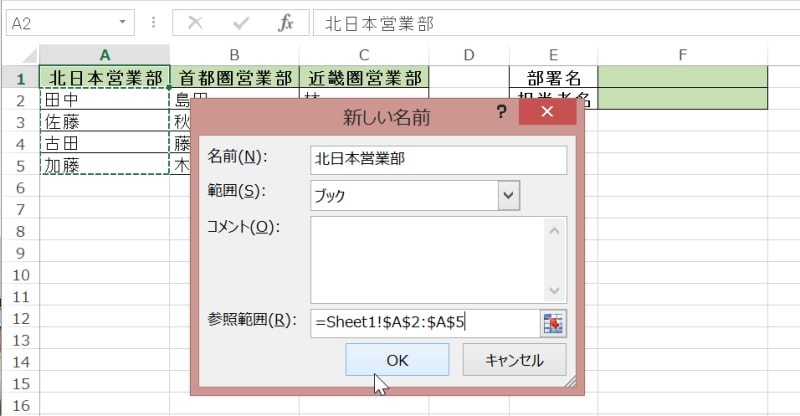Click the 名前 input field
This screenshot has width=800, height=416.
[x=438, y=159]
